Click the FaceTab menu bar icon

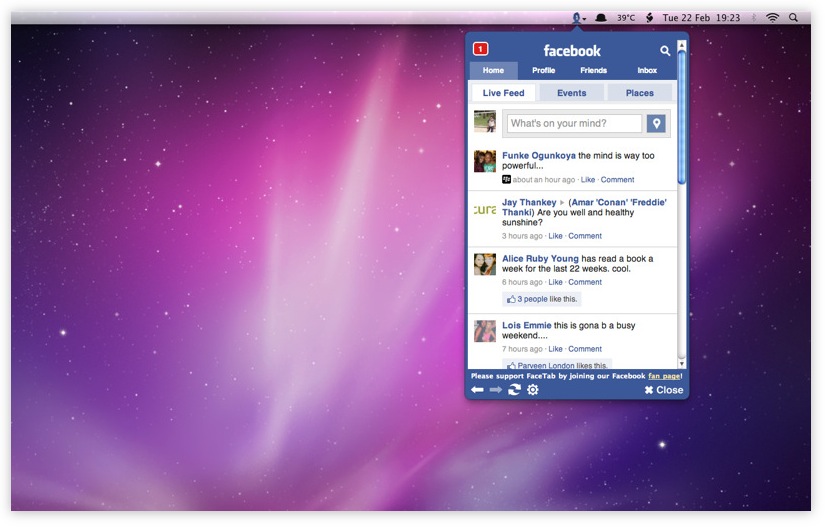[579, 18]
